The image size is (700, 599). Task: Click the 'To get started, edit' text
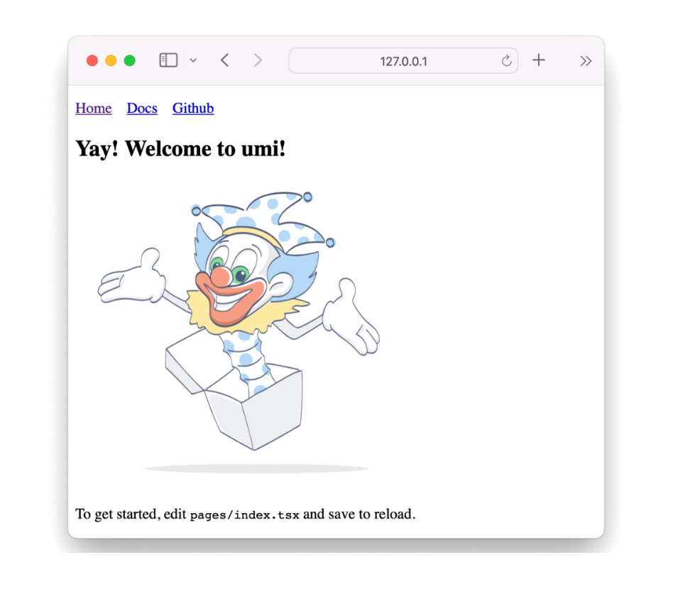click(x=131, y=515)
